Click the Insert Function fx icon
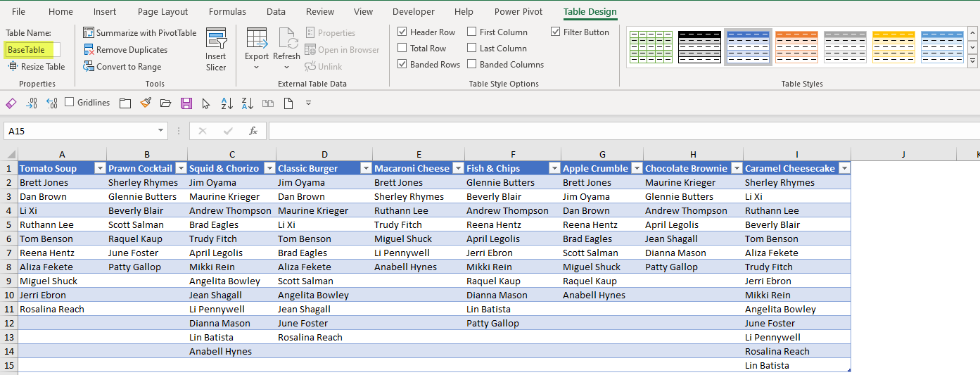The height and width of the screenshot is (375, 980). click(x=253, y=131)
